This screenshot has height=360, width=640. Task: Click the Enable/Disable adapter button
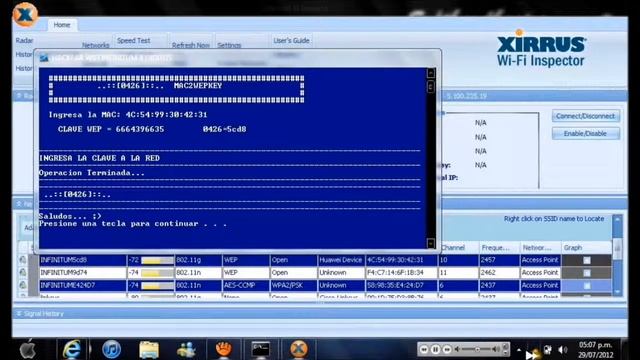click(585, 133)
